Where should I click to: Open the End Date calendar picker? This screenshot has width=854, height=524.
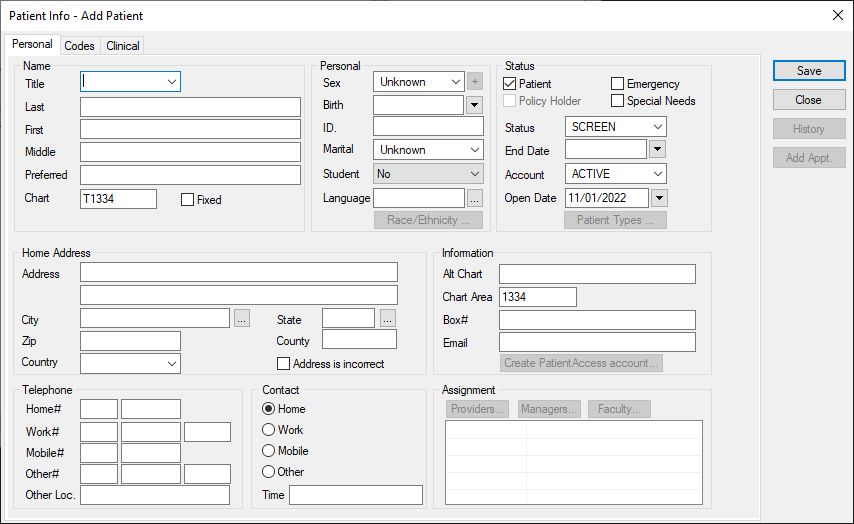coord(657,150)
